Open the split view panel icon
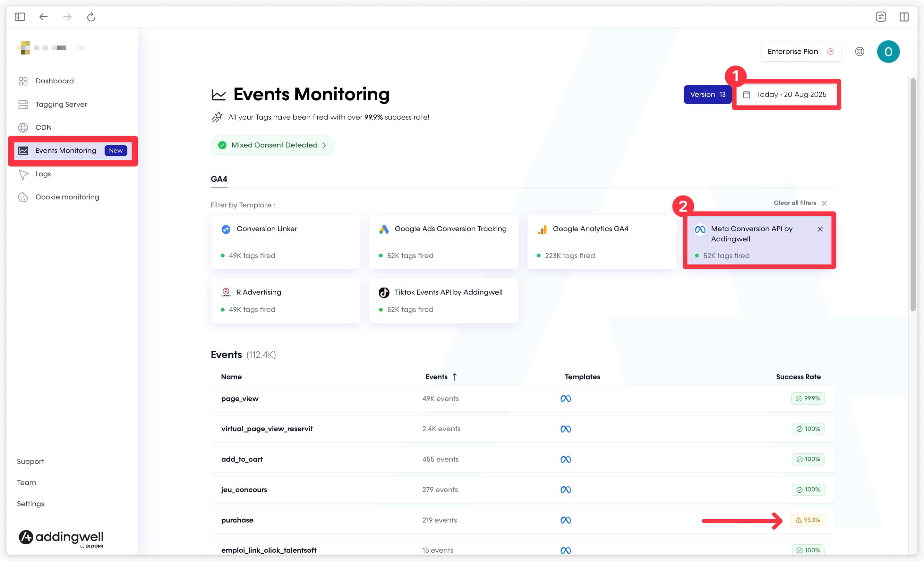 point(904,17)
